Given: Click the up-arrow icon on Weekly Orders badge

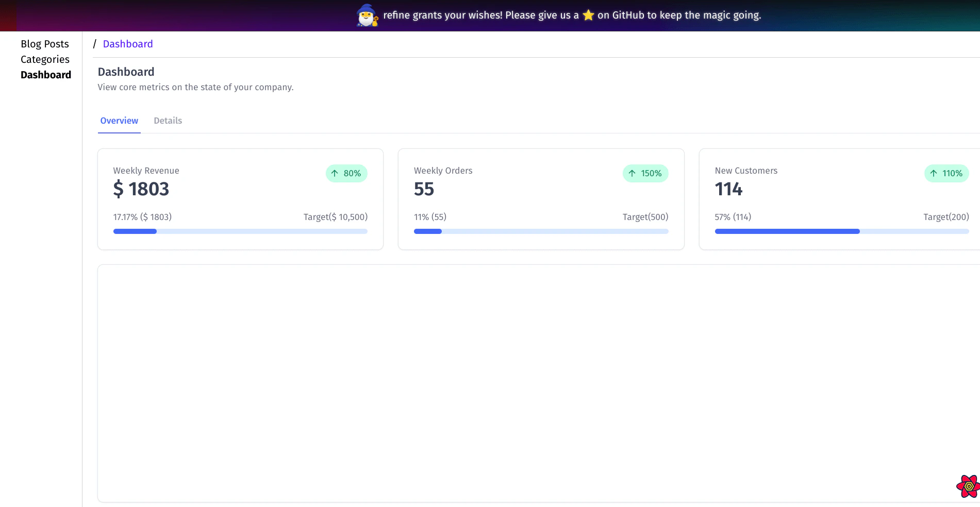Looking at the screenshot, I should coord(633,173).
